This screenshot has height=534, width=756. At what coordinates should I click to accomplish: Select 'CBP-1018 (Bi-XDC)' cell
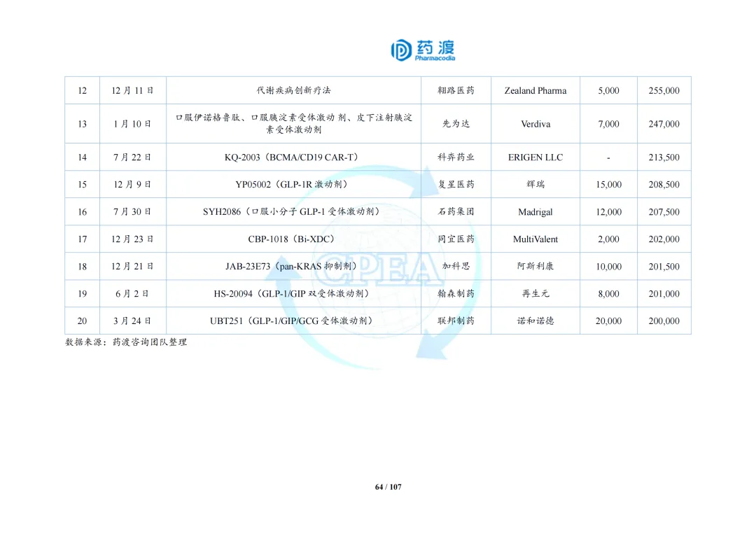coord(293,239)
